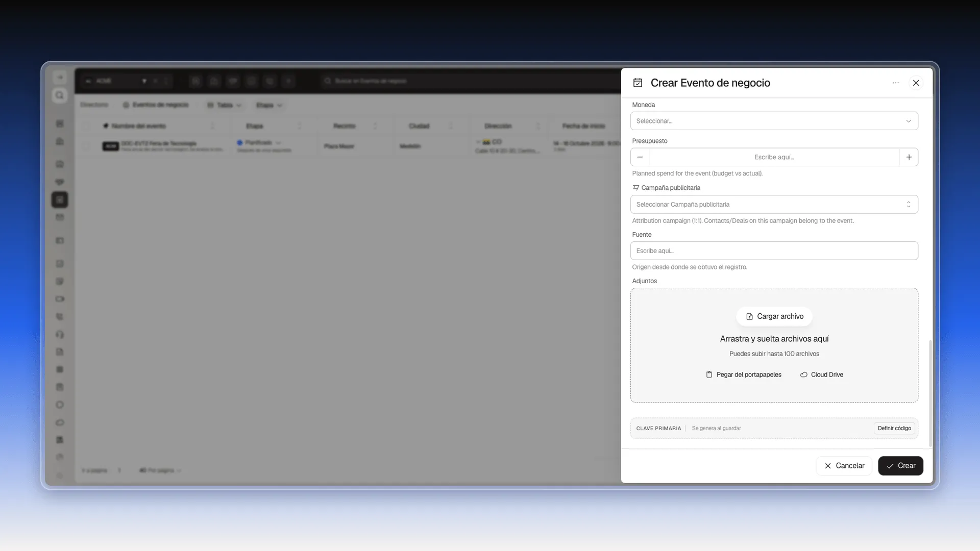Click the Ciudad column header
Viewport: 980px width, 551px height.
(x=419, y=126)
